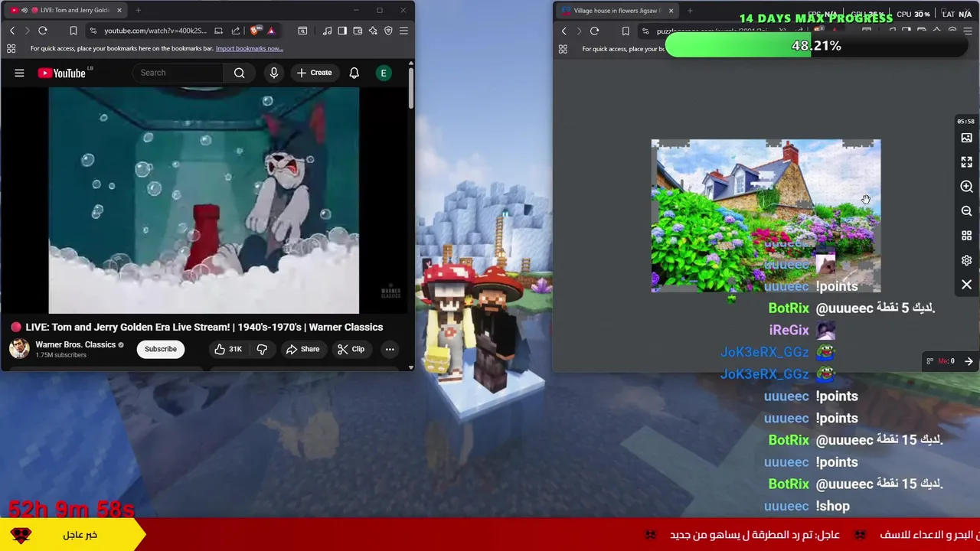Click 1.75M subscribers text
This screenshot has width=980, height=551.
(60, 355)
